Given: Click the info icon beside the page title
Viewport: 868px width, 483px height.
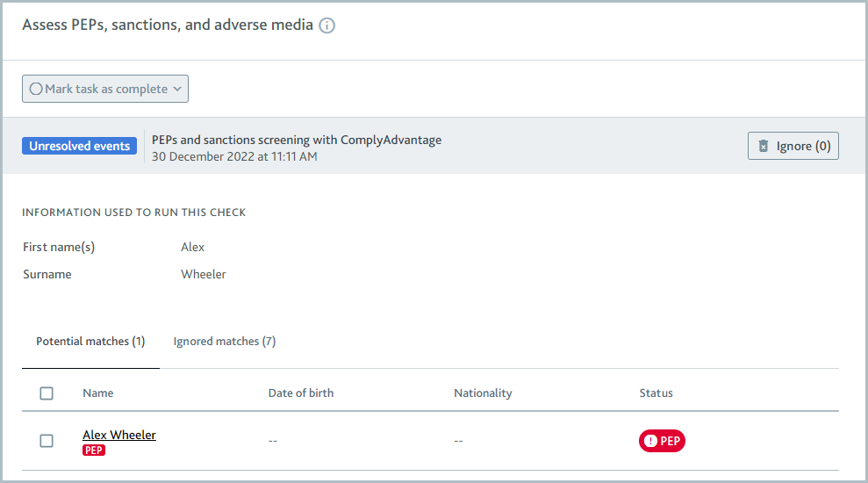Looking at the screenshot, I should click(326, 25).
